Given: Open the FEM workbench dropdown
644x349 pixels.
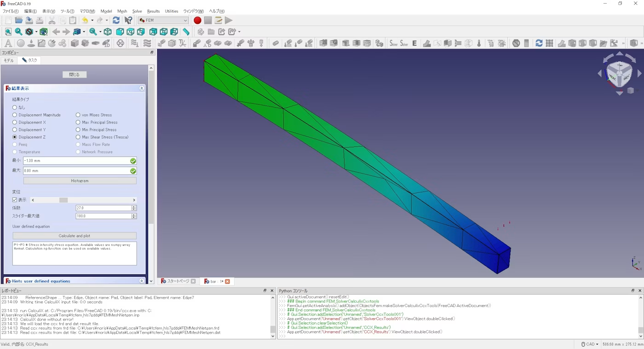Looking at the screenshot, I should pyautogui.click(x=163, y=20).
